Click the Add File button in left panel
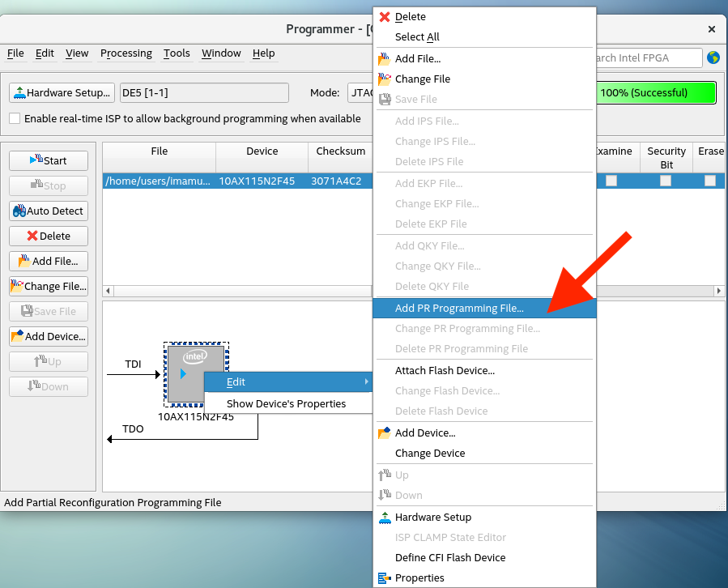The image size is (728, 588). pyautogui.click(x=49, y=261)
